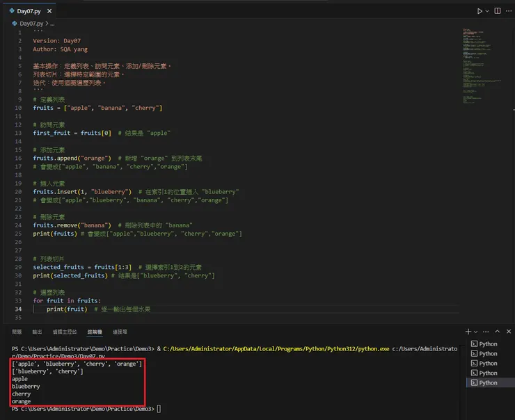Click the fruits.append("orange") code line
This screenshot has height=420, width=515.
click(72, 158)
